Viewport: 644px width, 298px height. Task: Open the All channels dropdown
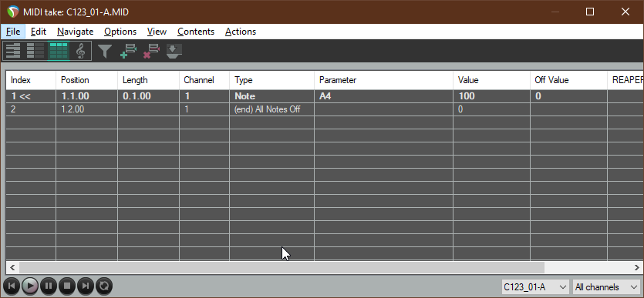click(x=607, y=287)
